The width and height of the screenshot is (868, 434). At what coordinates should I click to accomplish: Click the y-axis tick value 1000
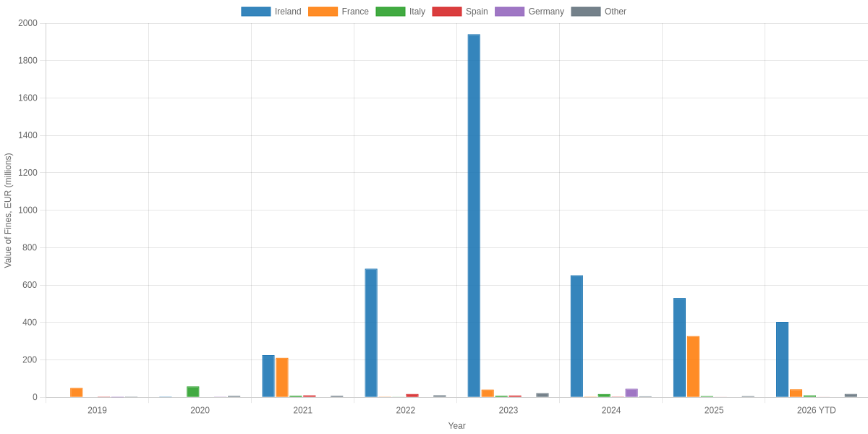(27, 210)
